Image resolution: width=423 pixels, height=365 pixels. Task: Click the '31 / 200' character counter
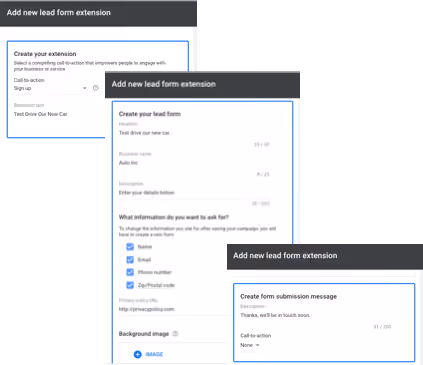pos(382,327)
